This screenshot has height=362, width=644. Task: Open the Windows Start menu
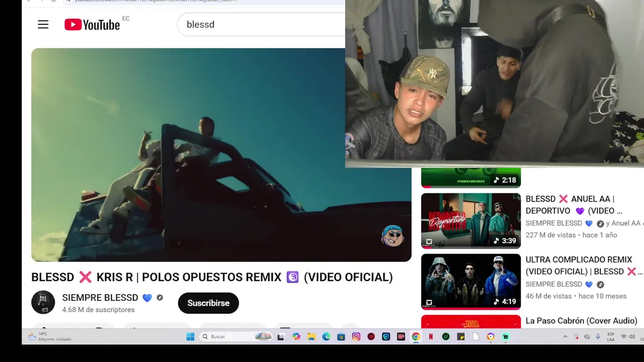pyautogui.click(x=190, y=337)
